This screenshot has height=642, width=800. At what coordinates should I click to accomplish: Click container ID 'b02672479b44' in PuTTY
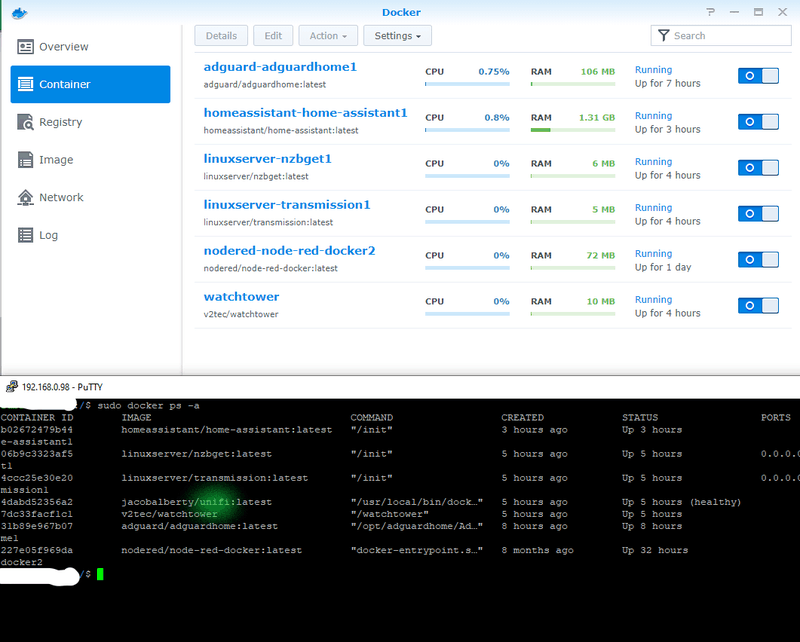click(x=37, y=430)
